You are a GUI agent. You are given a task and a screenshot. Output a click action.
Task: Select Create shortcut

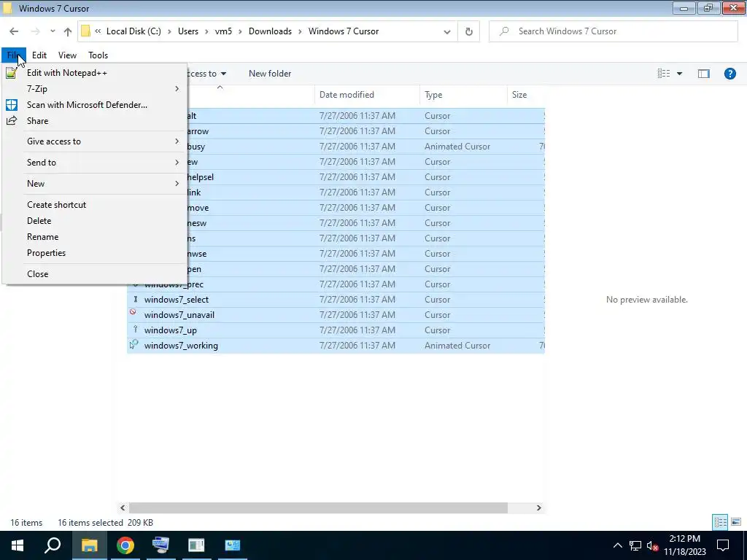(x=94, y=205)
